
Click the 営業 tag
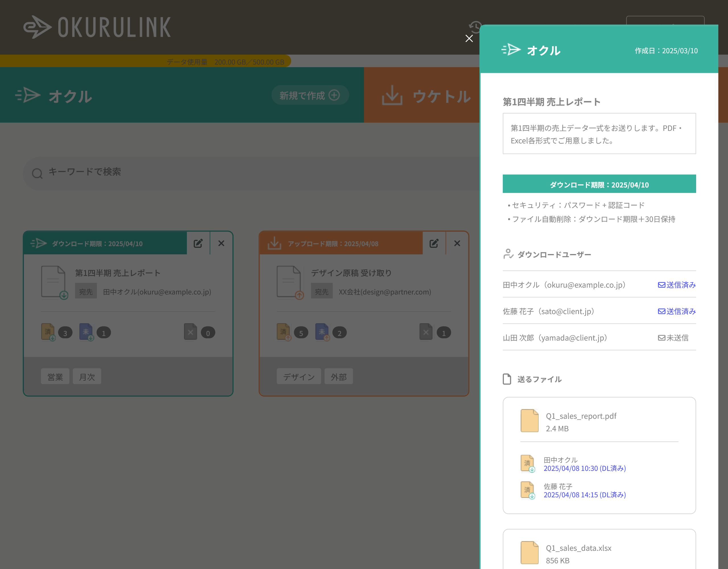55,377
